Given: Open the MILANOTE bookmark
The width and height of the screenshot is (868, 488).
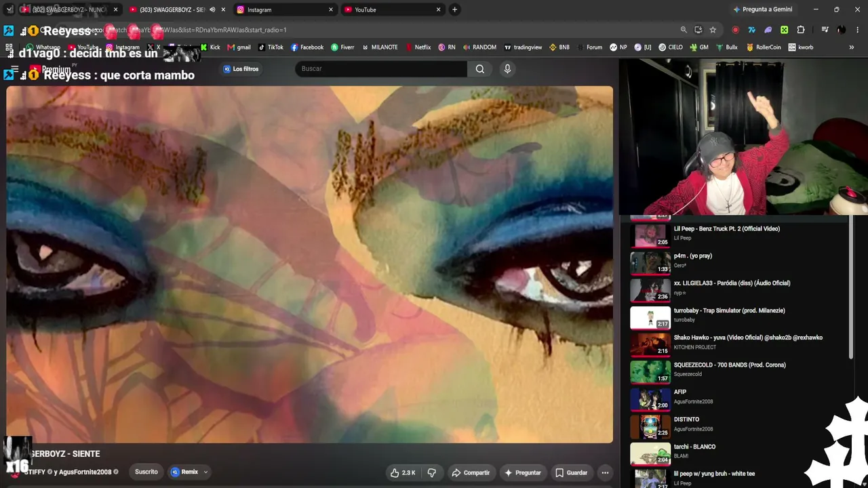Looking at the screenshot, I should tap(380, 47).
